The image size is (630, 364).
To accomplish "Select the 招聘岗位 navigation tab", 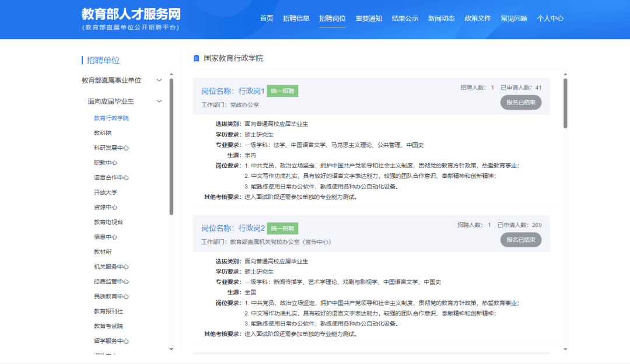I will (332, 19).
